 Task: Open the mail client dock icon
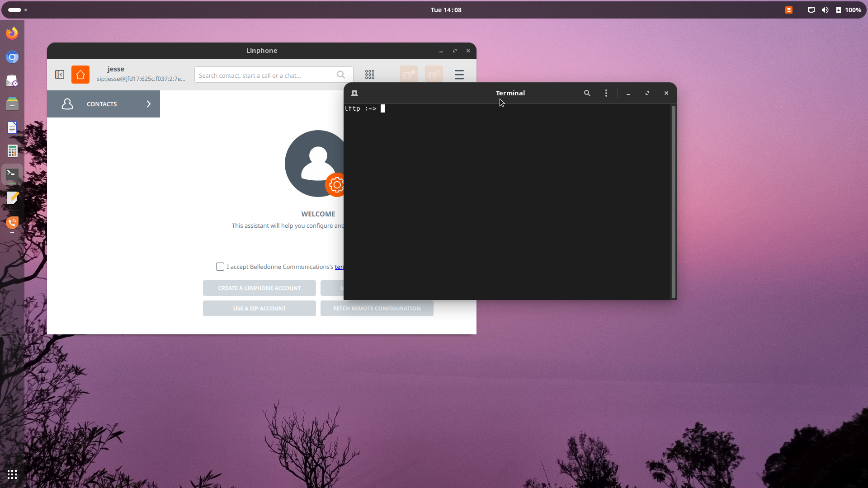[12, 81]
